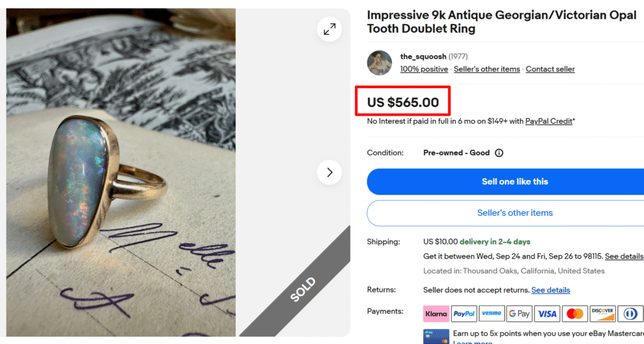Click the Contact seller link
The height and width of the screenshot is (344, 644).
[x=550, y=69]
